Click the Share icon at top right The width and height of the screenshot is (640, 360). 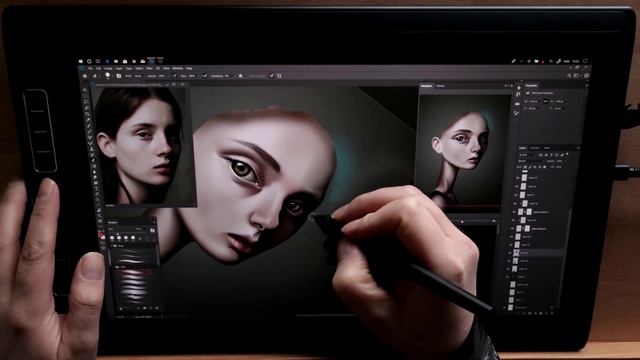(x=587, y=76)
